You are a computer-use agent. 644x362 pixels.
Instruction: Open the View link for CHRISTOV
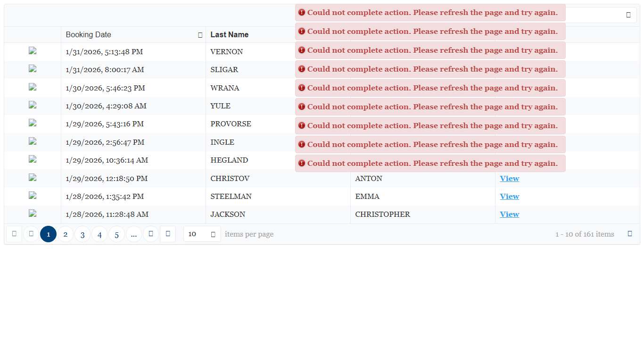tap(509, 179)
